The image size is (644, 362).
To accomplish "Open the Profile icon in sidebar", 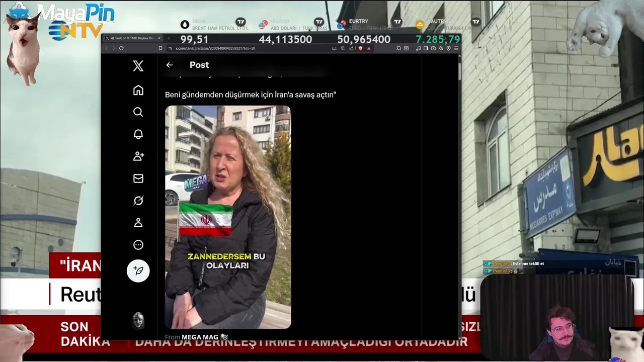I will [x=138, y=223].
